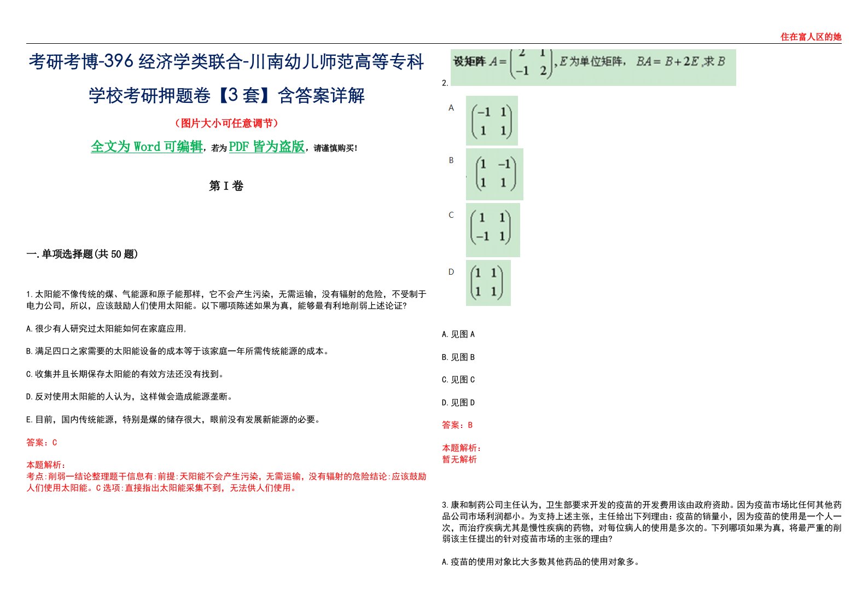
Task: Click the red answer 答案：B
Action: pos(457,425)
